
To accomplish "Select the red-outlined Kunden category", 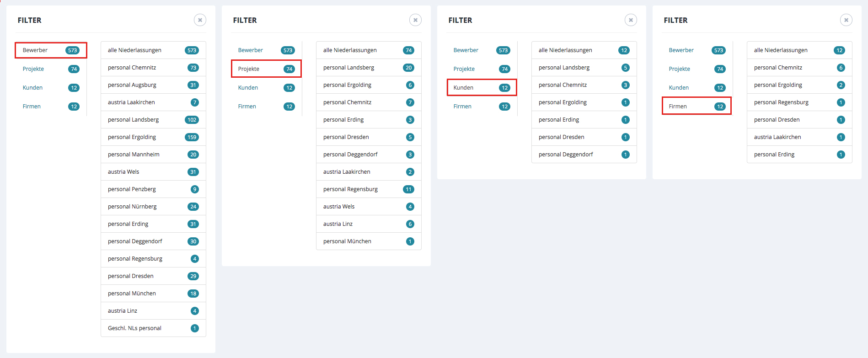I will click(x=482, y=88).
